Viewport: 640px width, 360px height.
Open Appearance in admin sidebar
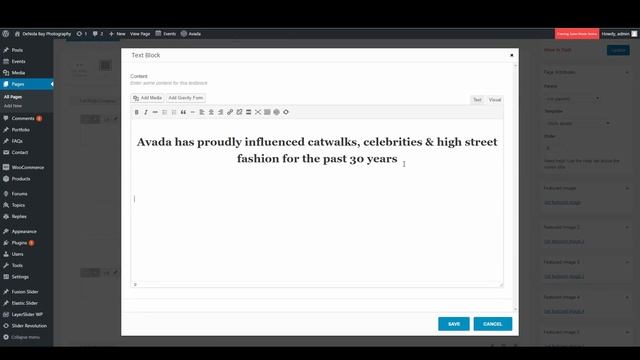pyautogui.click(x=27, y=231)
